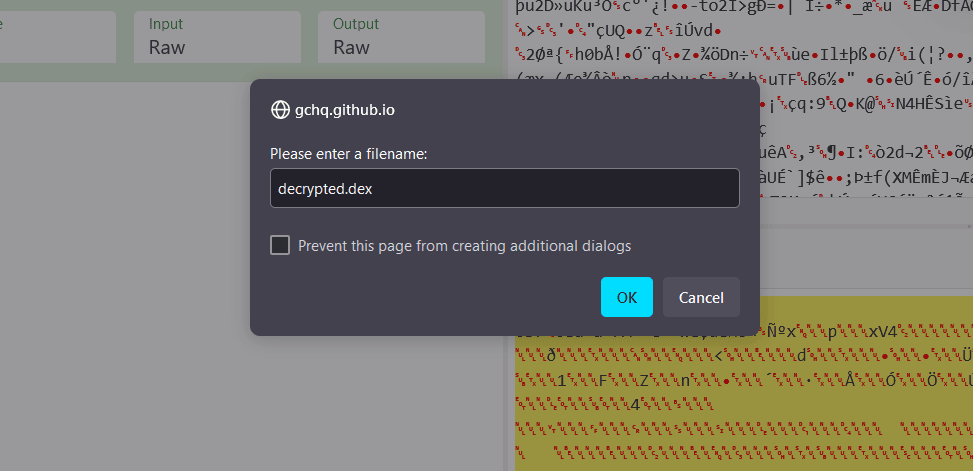This screenshot has height=471, width=973.
Task: Click into the filename field showing decrypted.dex
Action: click(504, 188)
